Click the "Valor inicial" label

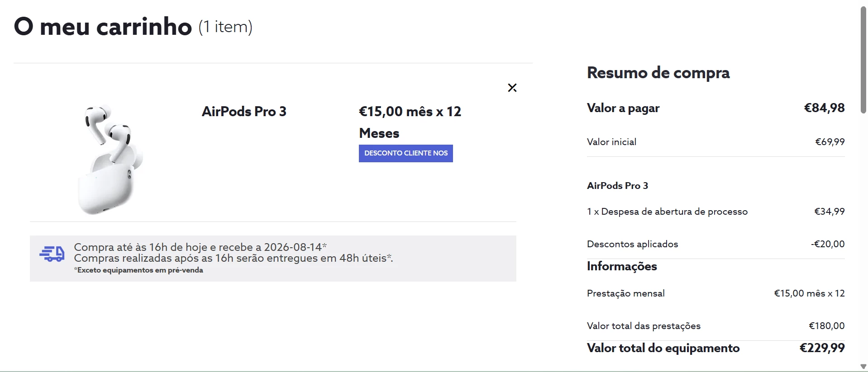point(611,142)
